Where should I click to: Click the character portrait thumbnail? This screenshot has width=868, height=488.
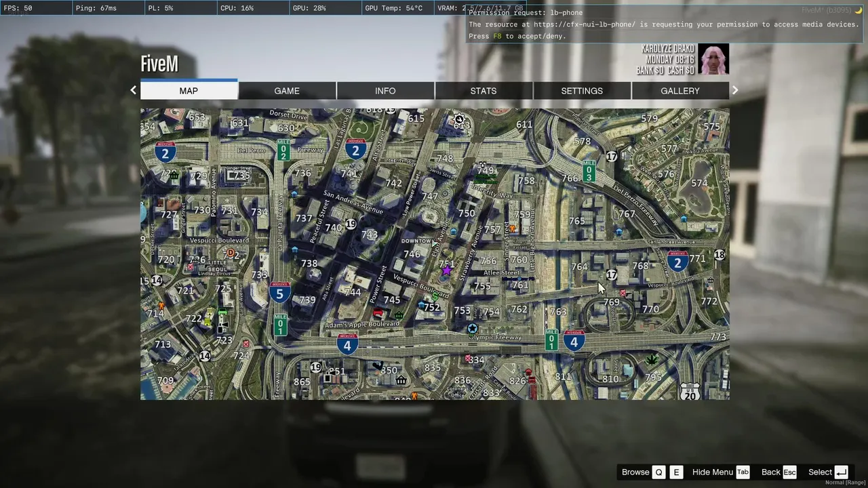point(713,59)
